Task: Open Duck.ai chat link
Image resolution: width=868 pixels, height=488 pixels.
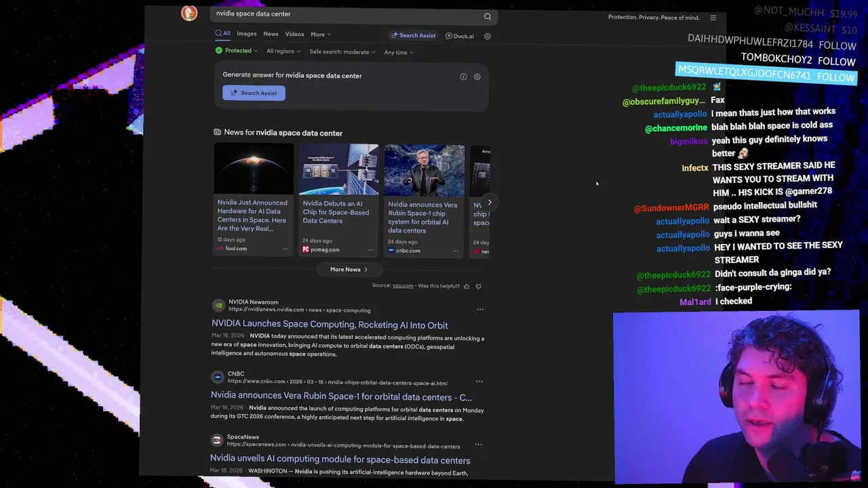Action: 460,36
